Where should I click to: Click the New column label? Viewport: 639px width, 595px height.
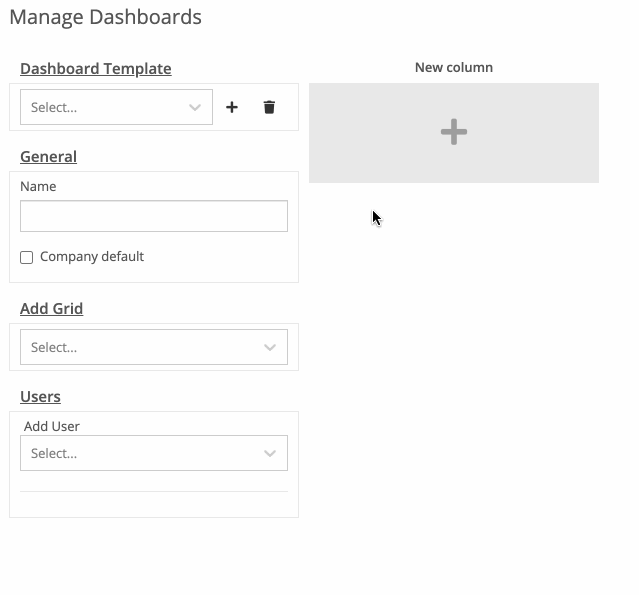(454, 67)
